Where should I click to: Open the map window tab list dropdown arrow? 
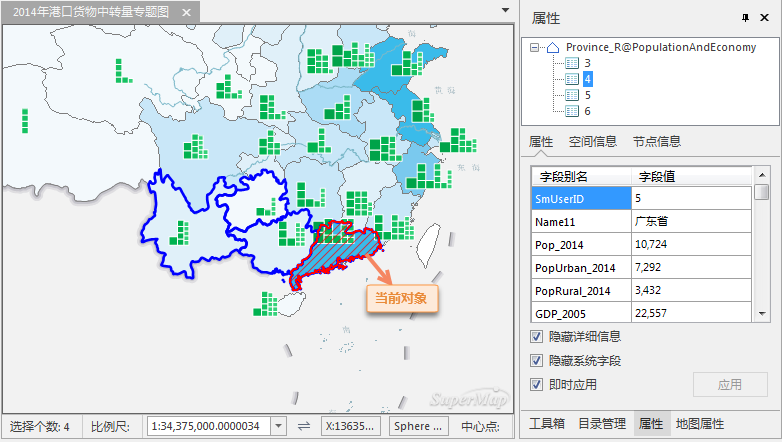click(506, 10)
